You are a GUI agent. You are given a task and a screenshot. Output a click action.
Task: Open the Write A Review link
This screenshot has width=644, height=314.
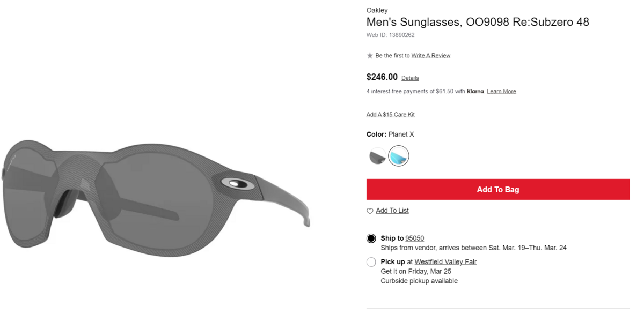[x=431, y=56]
